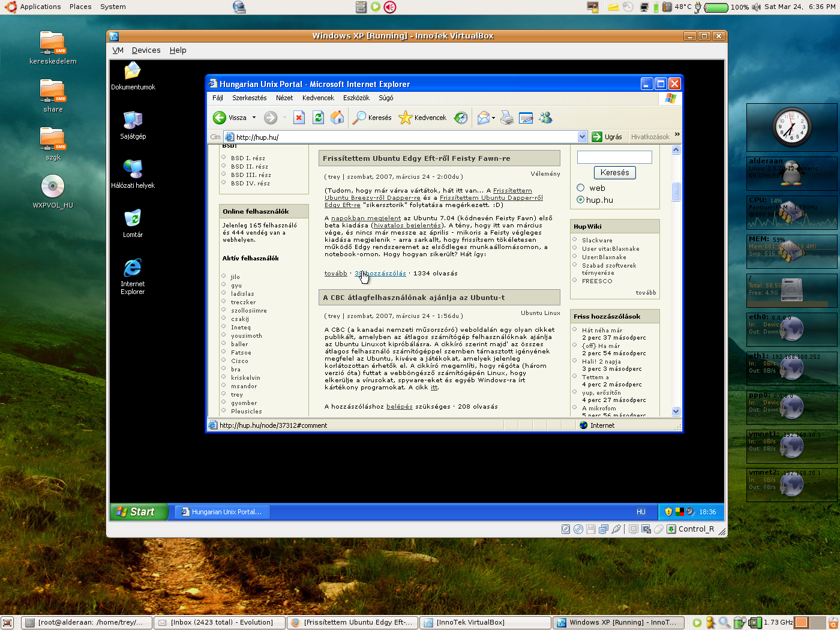Follow the 'tovább' link under the Feisty article
Viewport: 840px width, 630px height.
click(x=336, y=274)
